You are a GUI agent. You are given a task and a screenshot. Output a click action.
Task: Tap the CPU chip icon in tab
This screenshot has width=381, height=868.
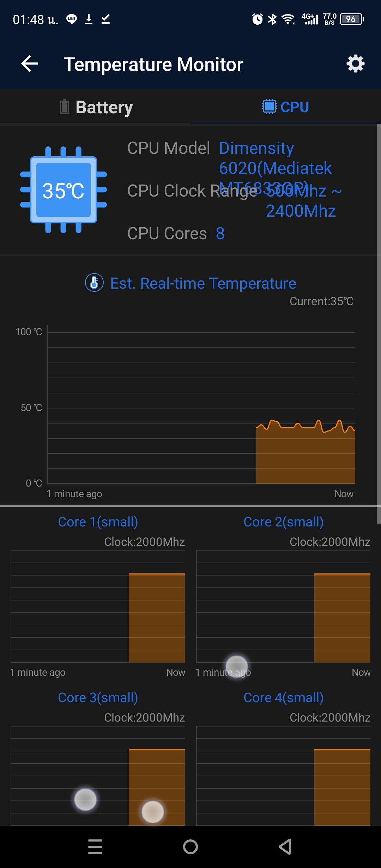(x=269, y=106)
